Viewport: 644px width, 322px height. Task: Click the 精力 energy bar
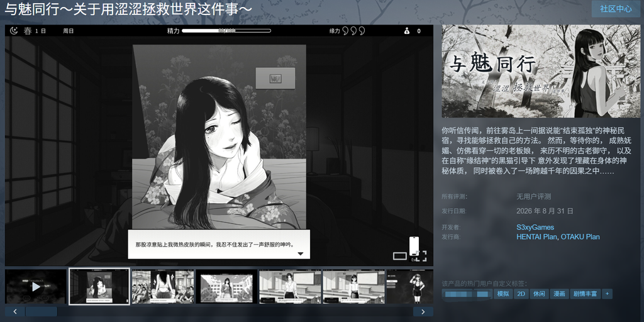click(226, 31)
